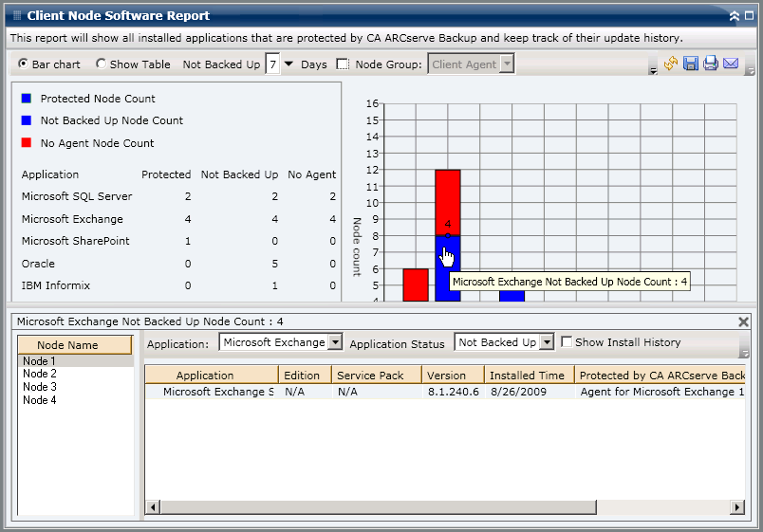The height and width of the screenshot is (532, 763).
Task: Select the Bar chart radio button
Action: pos(23,64)
